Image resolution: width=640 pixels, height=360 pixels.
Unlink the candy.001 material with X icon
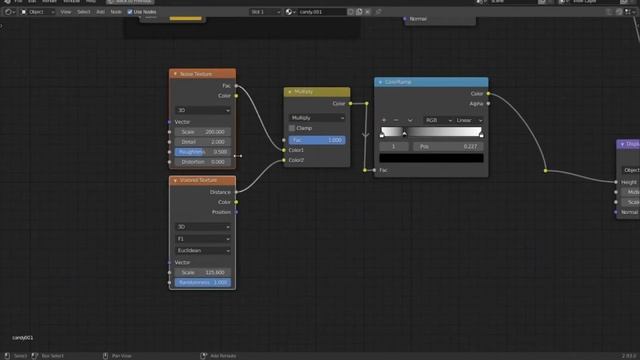368,12
